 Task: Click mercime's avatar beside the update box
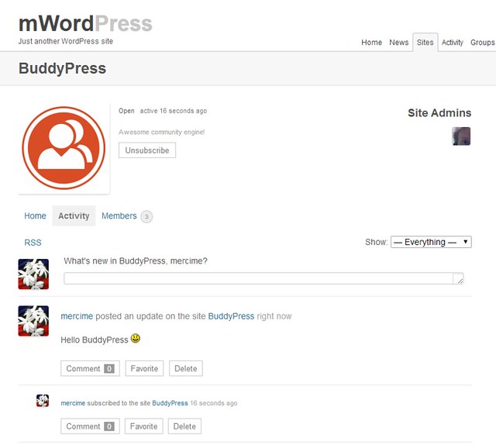[x=33, y=274]
